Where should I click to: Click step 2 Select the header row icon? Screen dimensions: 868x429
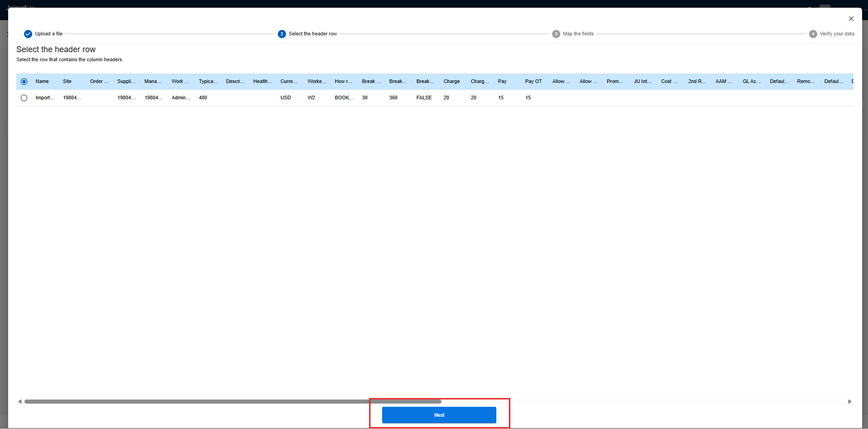coord(282,34)
